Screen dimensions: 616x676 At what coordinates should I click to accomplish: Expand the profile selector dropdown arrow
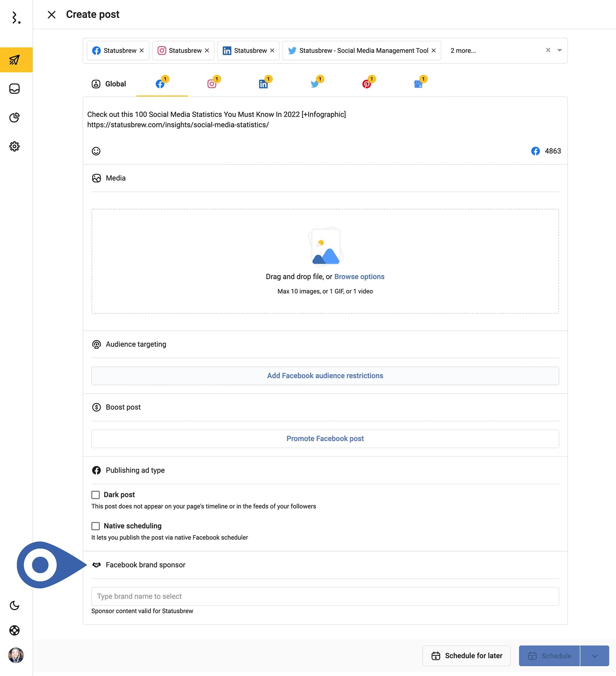[x=560, y=50]
